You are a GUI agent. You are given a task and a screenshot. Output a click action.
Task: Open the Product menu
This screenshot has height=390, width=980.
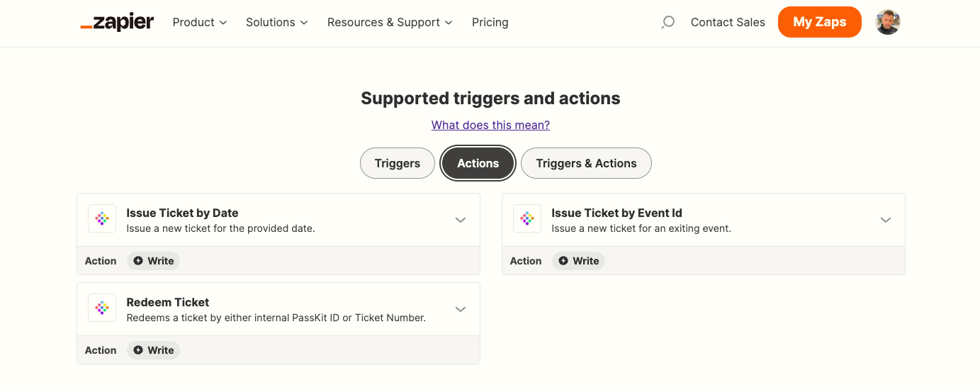pyautogui.click(x=200, y=23)
